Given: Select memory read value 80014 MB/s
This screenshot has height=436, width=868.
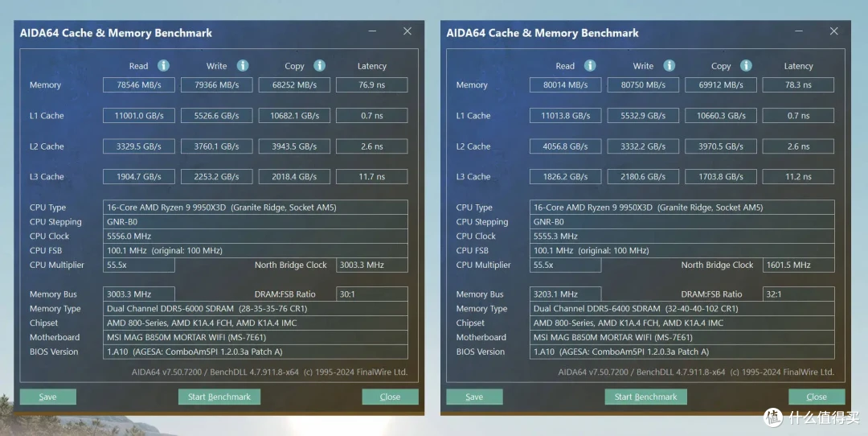Looking at the screenshot, I should pyautogui.click(x=565, y=84).
